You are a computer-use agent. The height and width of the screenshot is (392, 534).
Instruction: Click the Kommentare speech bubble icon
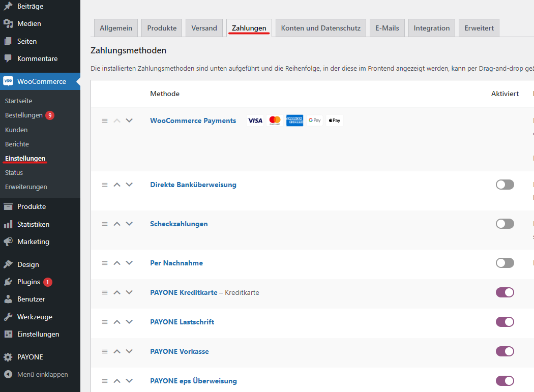[8, 58]
